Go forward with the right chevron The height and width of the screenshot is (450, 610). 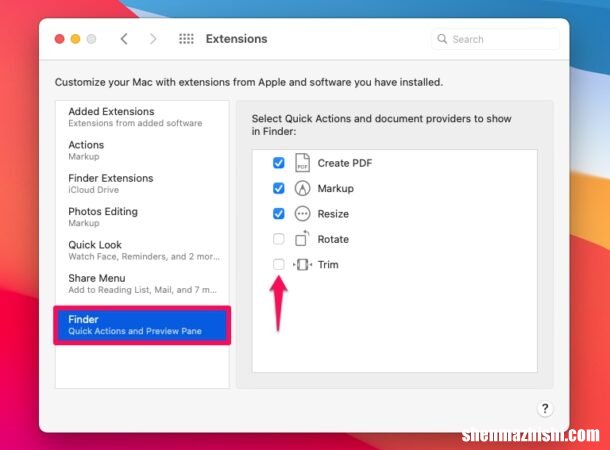pyautogui.click(x=153, y=39)
